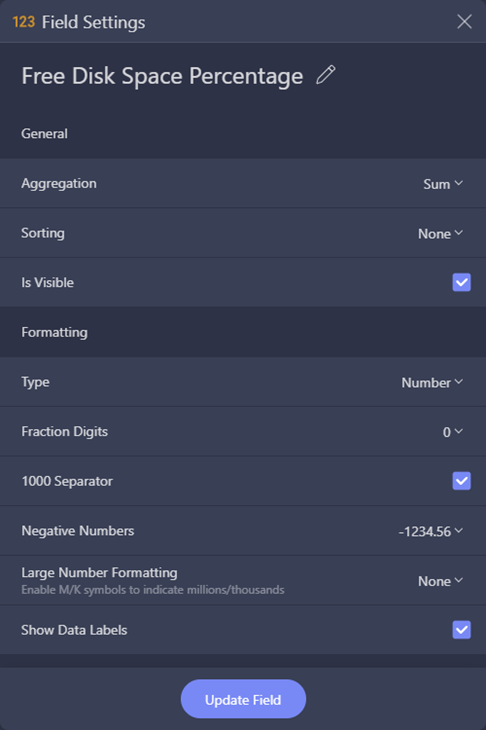The height and width of the screenshot is (730, 486).
Task: Select the Formatting section header
Action: (54, 332)
